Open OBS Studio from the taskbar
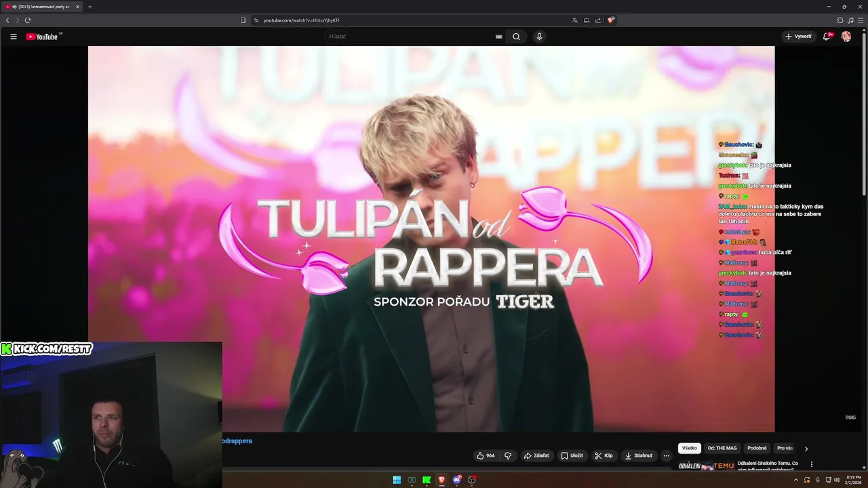The image size is (868, 488). pos(472,480)
